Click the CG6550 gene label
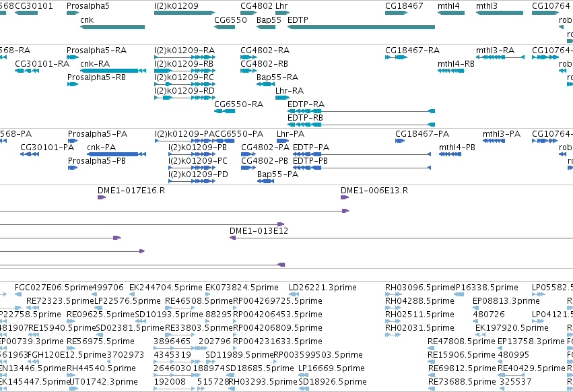The image size is (573, 392). (x=230, y=20)
